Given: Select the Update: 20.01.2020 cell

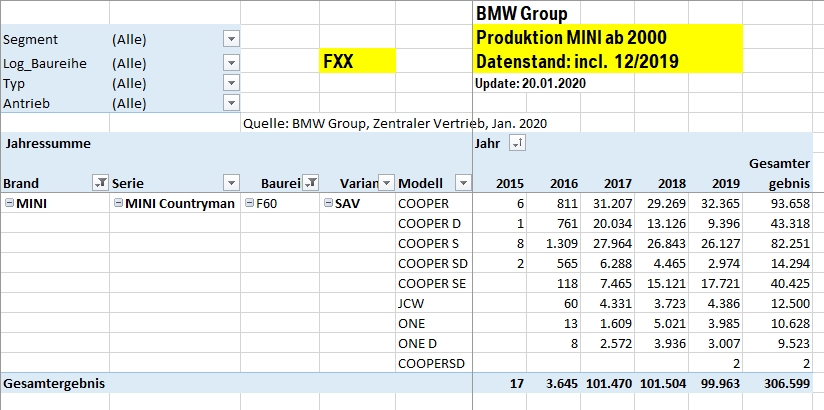Looking at the screenshot, I should 530,83.
